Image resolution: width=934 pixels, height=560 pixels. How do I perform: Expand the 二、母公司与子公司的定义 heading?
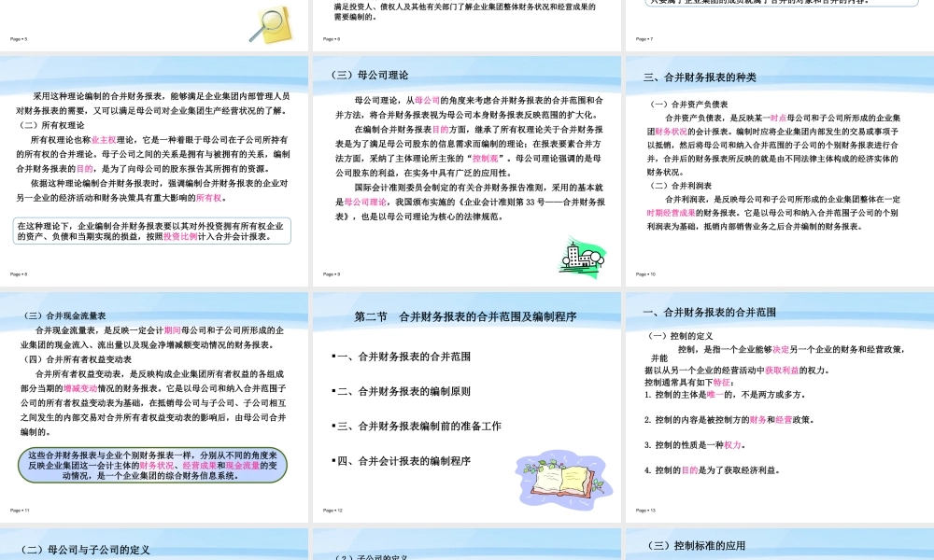(84, 549)
